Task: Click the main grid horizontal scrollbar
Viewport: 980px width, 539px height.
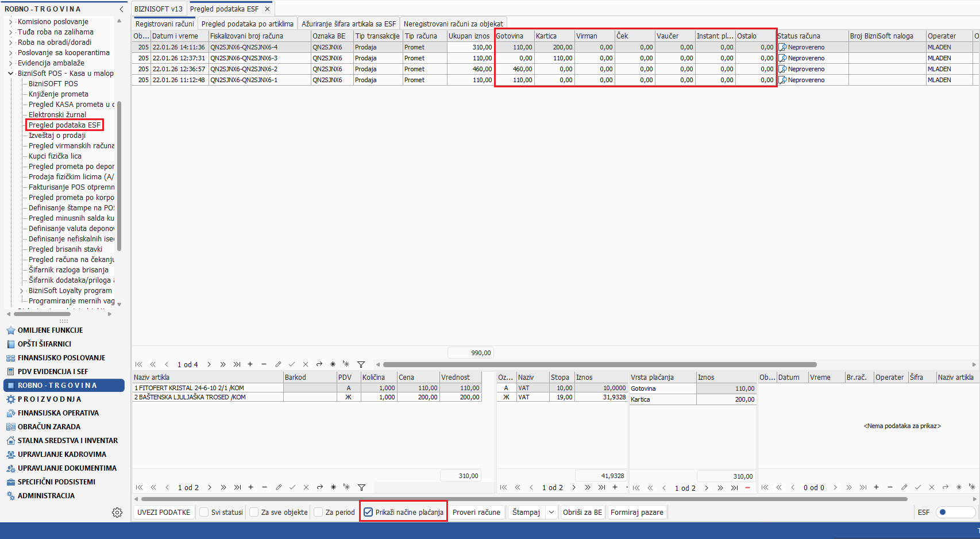Action: tap(599, 364)
